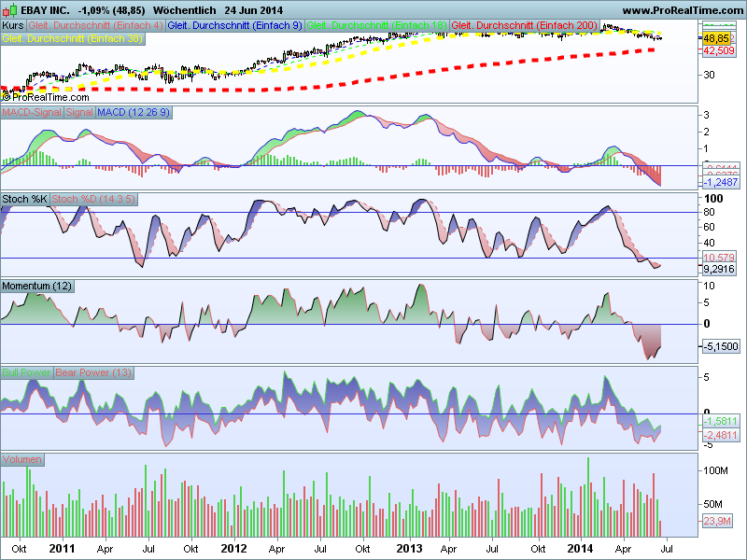Click the MACD-Signal indicator label
The width and height of the screenshot is (747, 560).
pos(32,112)
